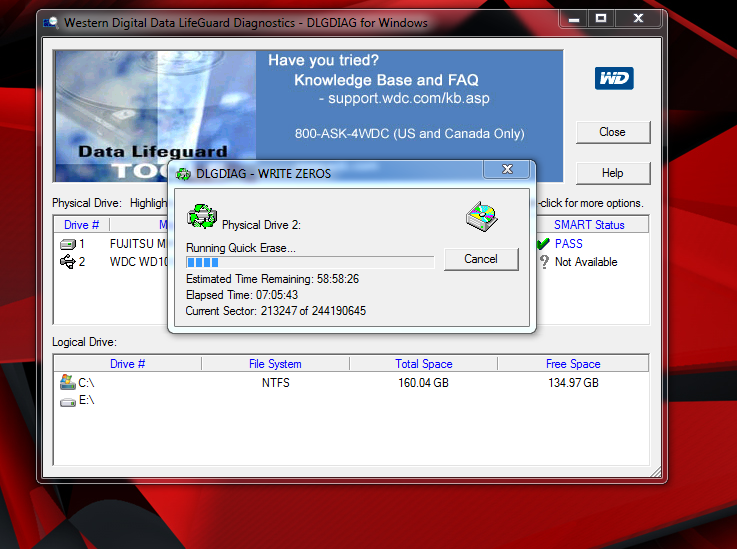The width and height of the screenshot is (737, 549).
Task: Click the E:\ drive icon
Action: [68, 402]
